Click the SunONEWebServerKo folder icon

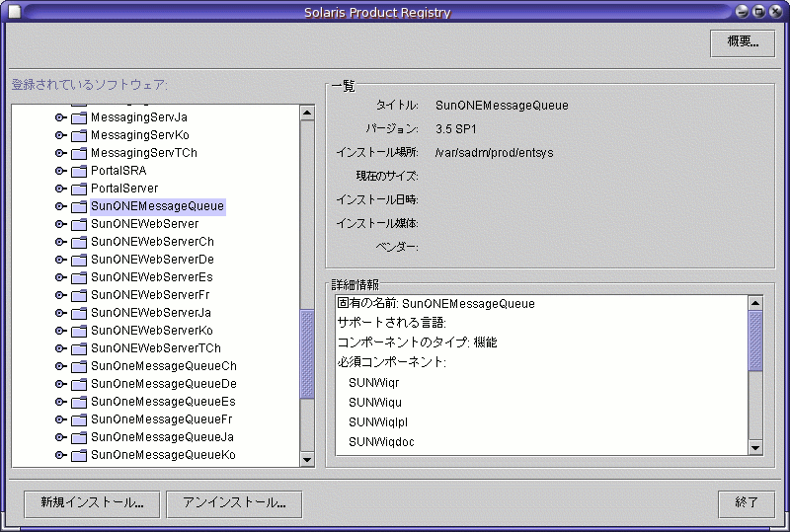click(79, 331)
